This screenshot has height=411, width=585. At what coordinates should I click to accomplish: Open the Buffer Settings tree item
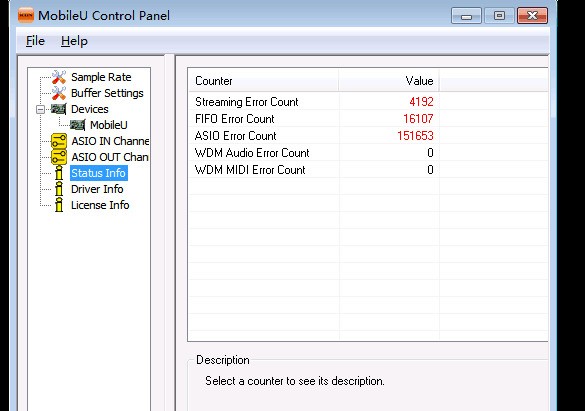click(x=107, y=93)
